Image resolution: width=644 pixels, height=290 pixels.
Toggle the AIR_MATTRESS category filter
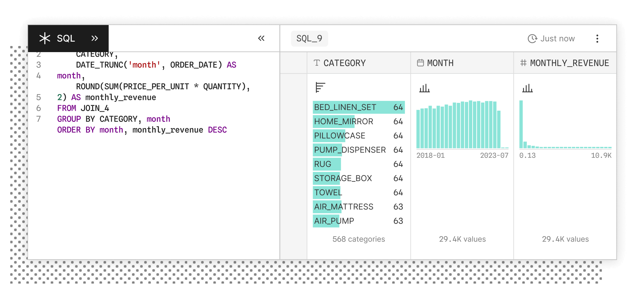point(358,207)
